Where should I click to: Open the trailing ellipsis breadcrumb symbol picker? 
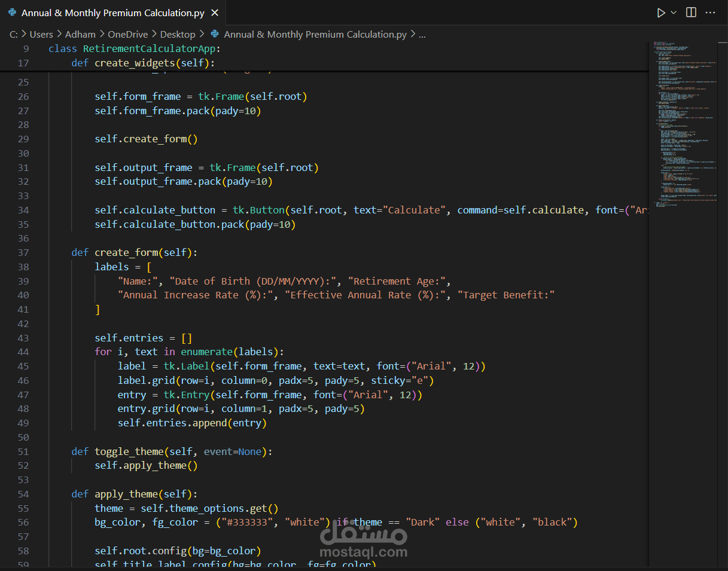tap(422, 35)
